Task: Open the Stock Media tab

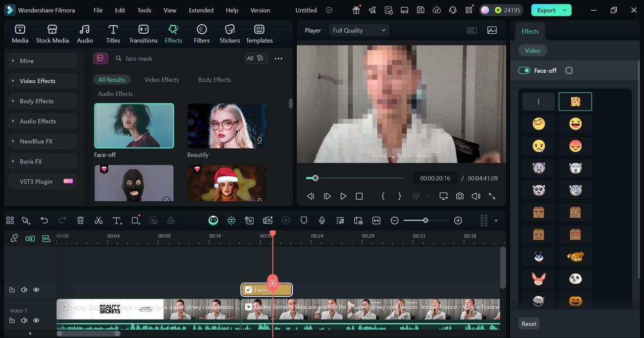Action: [x=53, y=34]
